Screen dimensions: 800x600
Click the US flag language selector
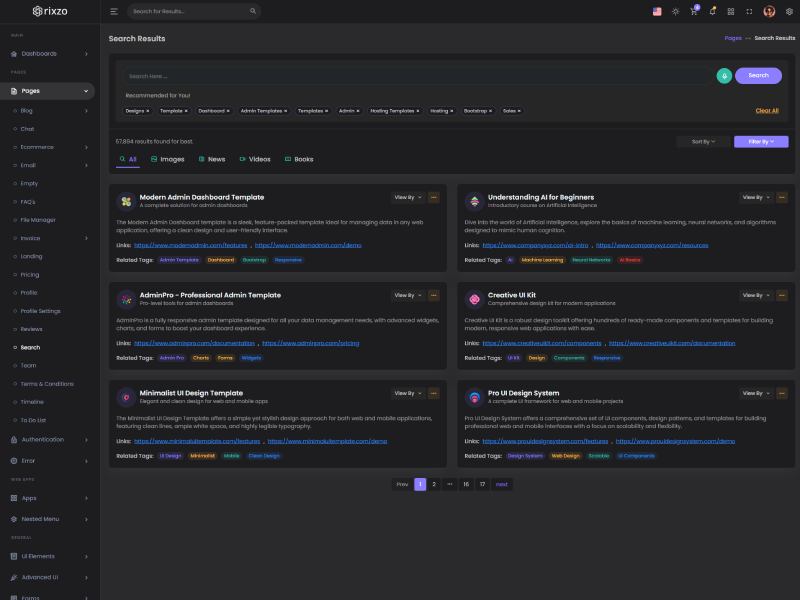click(x=657, y=11)
